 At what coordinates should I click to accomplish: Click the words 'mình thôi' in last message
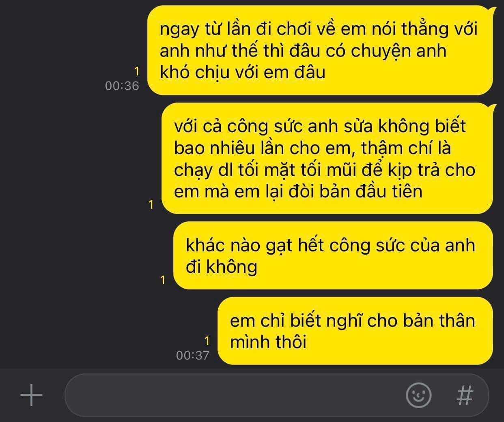pyautogui.click(x=268, y=342)
